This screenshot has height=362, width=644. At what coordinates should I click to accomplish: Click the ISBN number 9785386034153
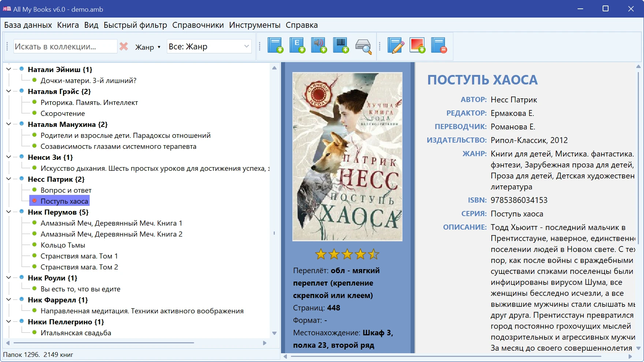[x=519, y=200]
